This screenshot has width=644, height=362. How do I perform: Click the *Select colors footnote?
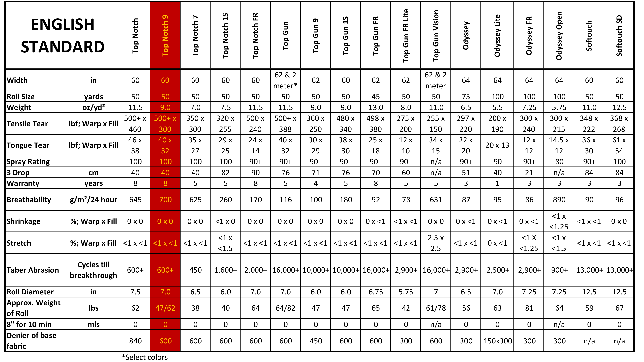(145, 357)
